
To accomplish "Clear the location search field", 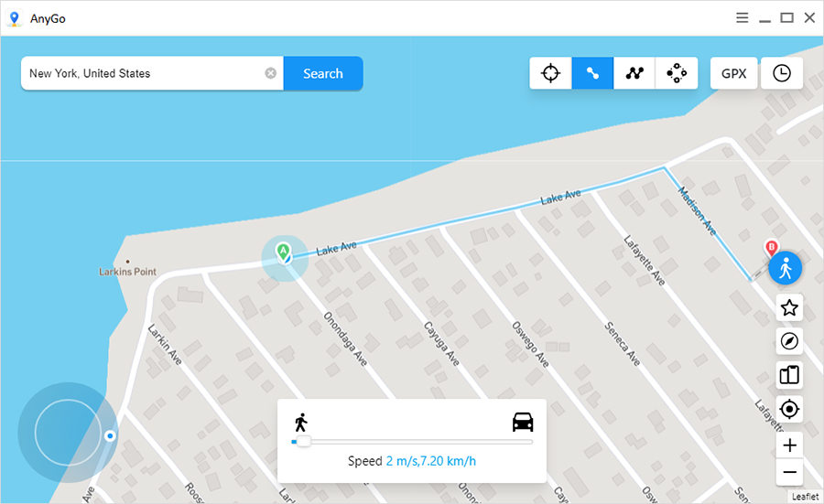I will coord(271,73).
